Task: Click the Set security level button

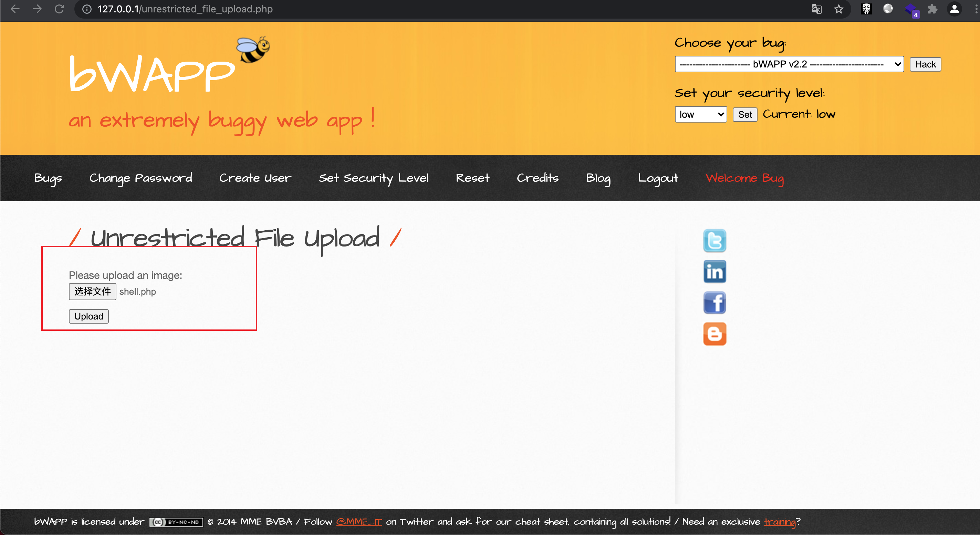Action: (744, 114)
